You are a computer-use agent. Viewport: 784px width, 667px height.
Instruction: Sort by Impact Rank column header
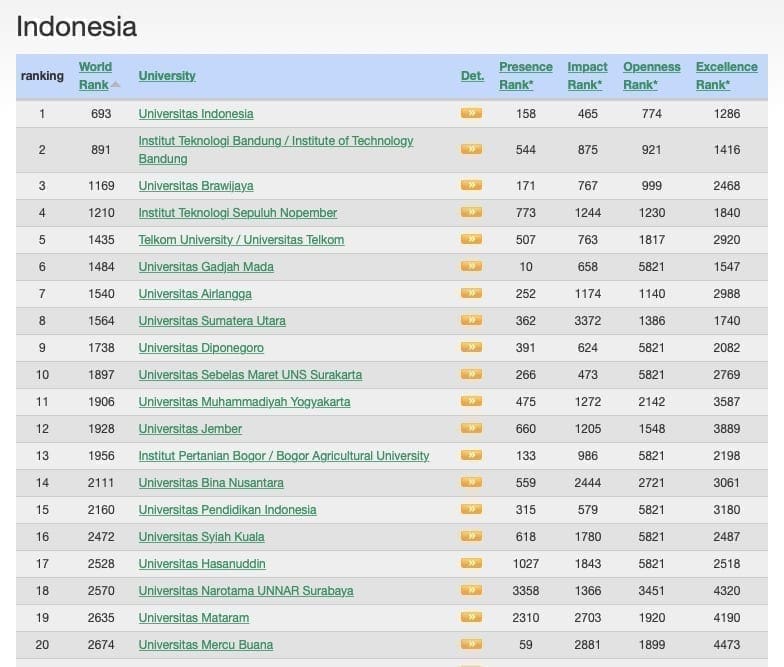coord(587,76)
